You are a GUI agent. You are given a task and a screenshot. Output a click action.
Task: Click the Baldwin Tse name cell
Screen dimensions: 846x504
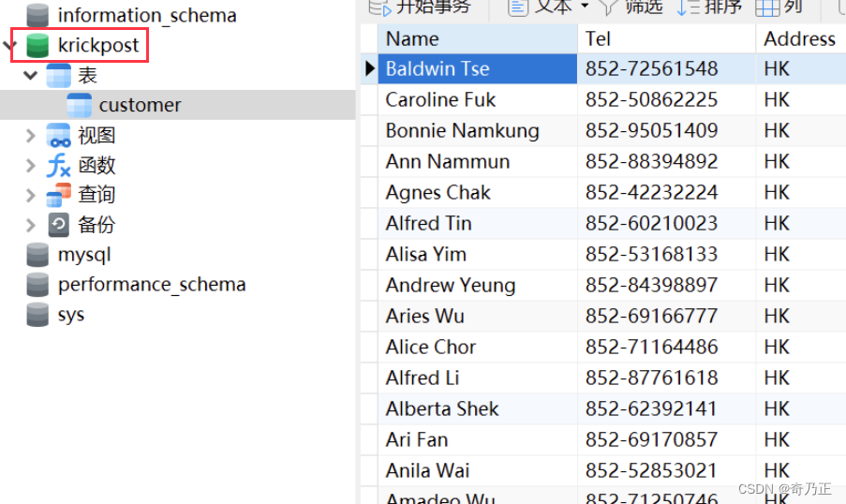click(478, 68)
